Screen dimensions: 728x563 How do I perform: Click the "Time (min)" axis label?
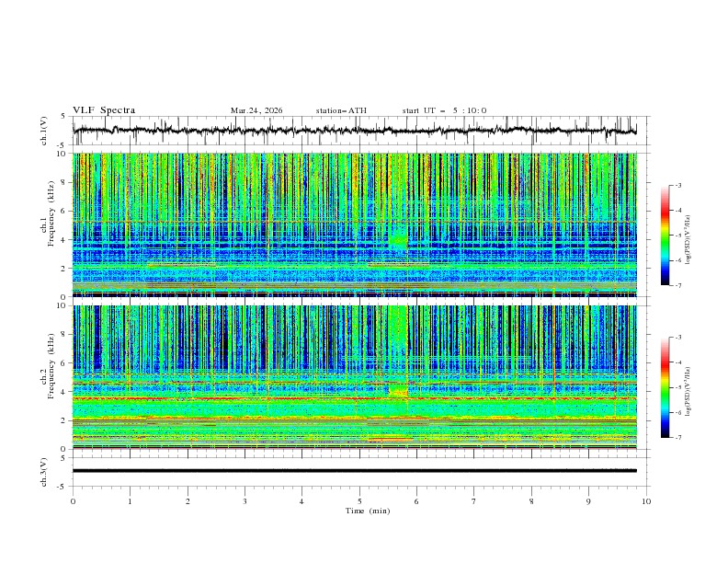click(x=368, y=511)
